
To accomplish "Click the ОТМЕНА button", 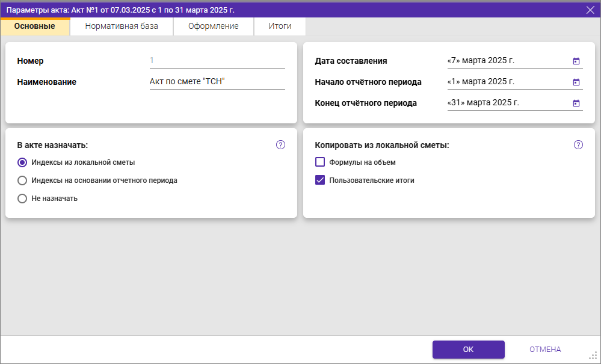I will (x=545, y=350).
